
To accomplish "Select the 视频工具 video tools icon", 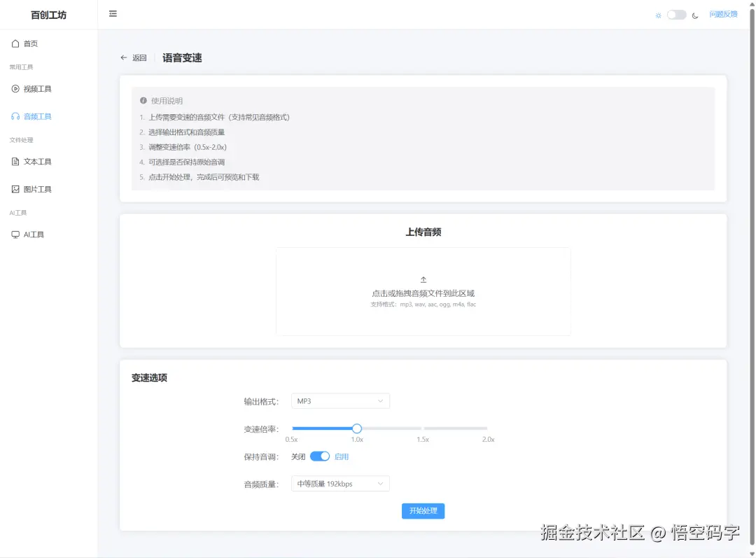I will [15, 88].
